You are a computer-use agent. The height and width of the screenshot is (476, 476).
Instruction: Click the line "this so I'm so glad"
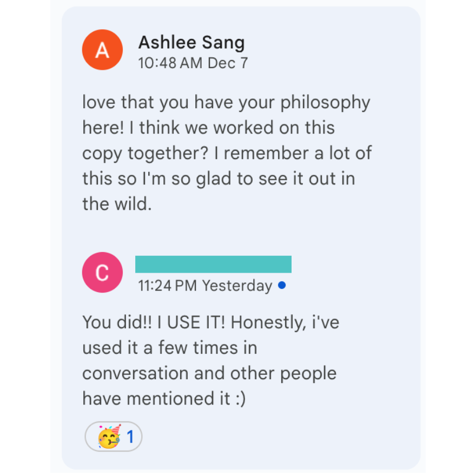coord(156,179)
